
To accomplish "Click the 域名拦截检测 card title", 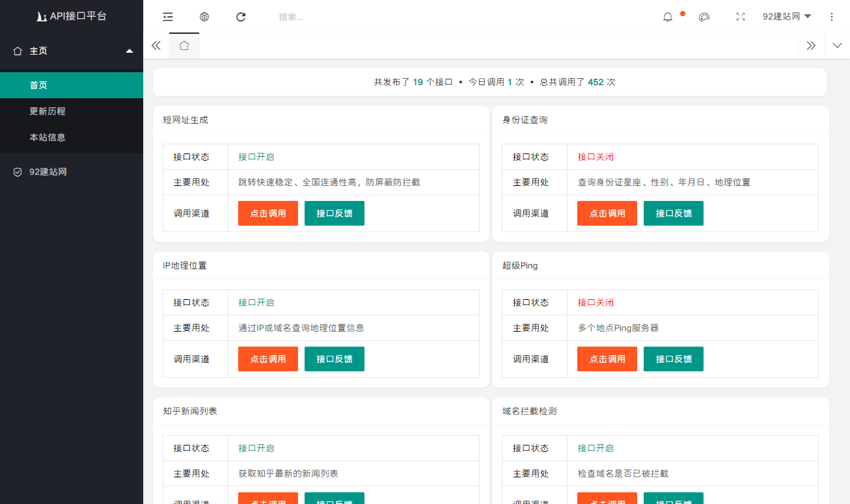I will (x=529, y=412).
